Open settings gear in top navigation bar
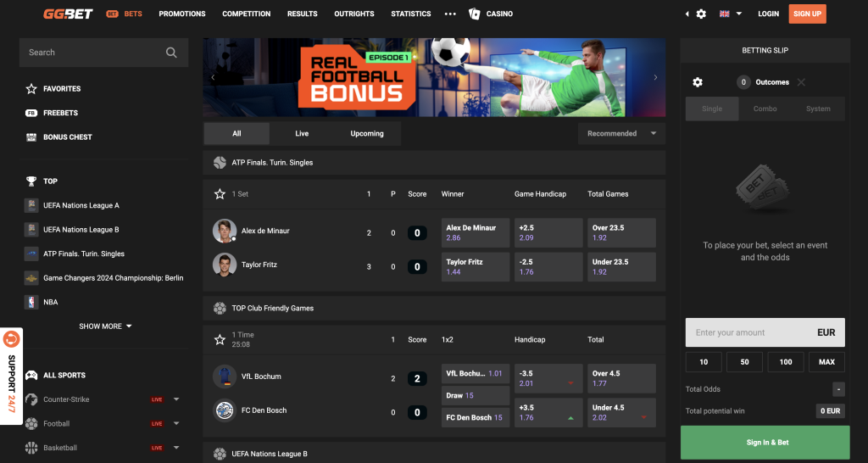Viewport: 868px width, 463px height. 701,14
